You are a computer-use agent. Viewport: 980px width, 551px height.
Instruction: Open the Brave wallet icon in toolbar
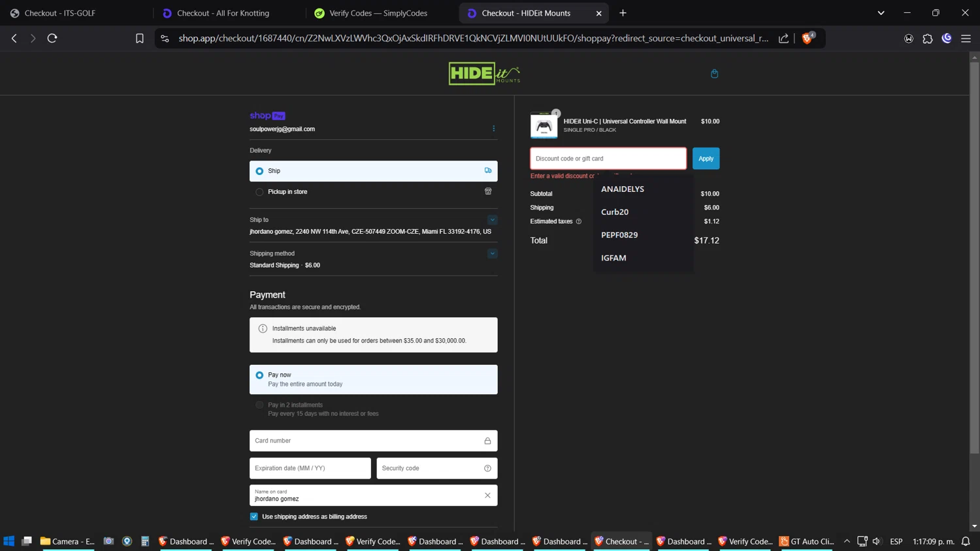[x=909, y=39]
